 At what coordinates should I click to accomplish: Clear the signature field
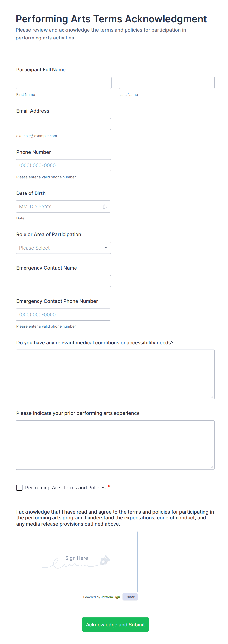(x=130, y=597)
